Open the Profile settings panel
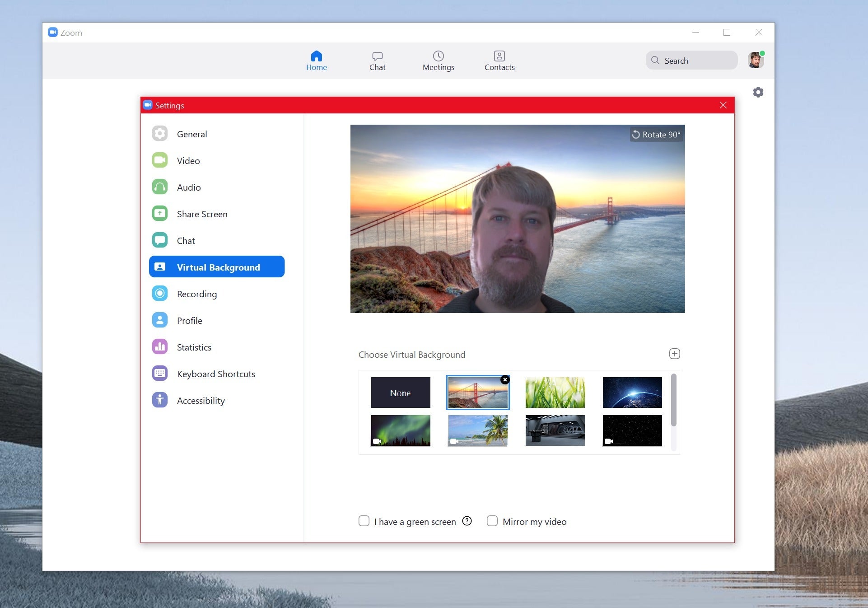 tap(189, 320)
